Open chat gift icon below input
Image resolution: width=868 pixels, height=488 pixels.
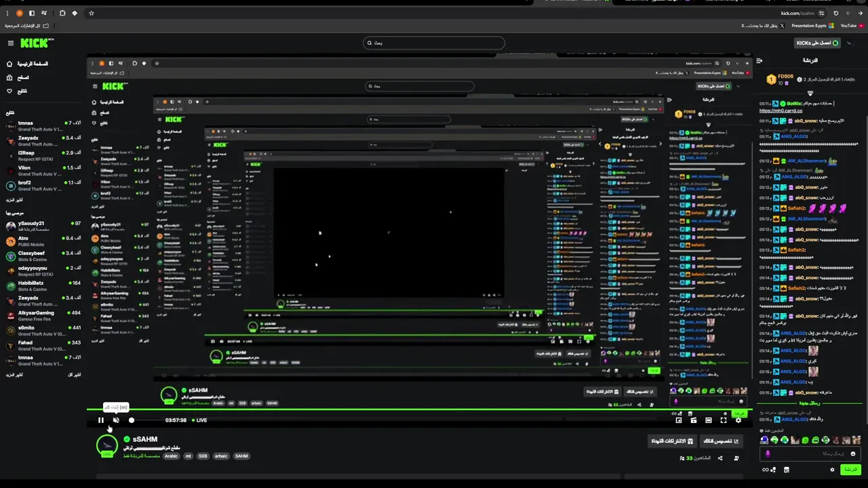787,470
